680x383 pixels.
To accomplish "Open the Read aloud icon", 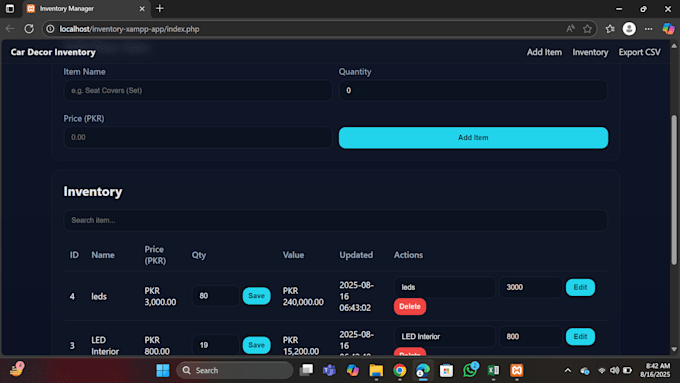I will point(570,29).
